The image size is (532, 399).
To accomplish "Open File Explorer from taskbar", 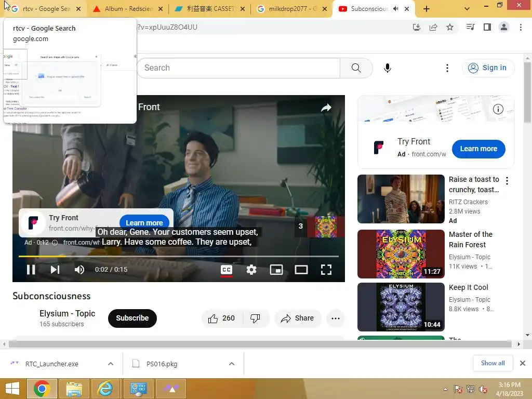I will [74, 389].
